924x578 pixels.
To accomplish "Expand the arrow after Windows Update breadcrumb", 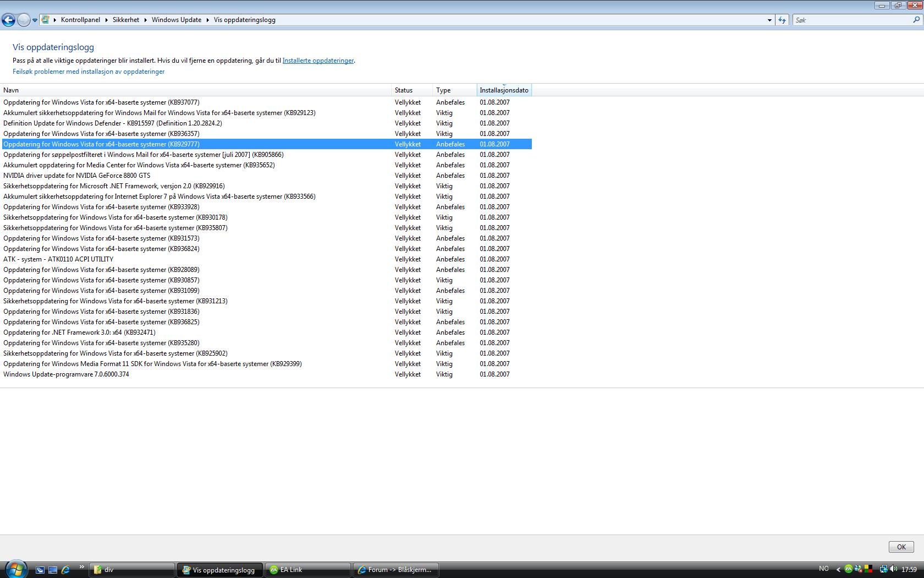I will click(x=208, y=20).
